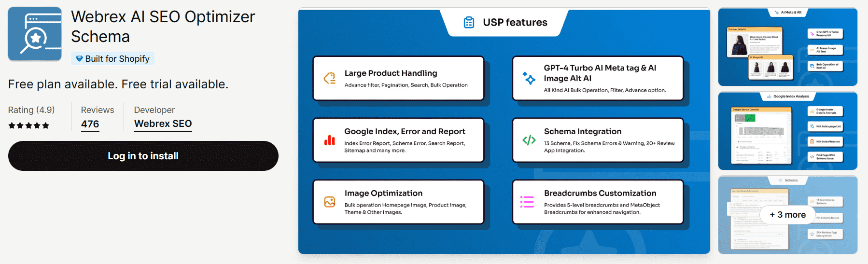868x264 pixels.
Task: Open the Webrex SEO developer link
Action: 163,124
